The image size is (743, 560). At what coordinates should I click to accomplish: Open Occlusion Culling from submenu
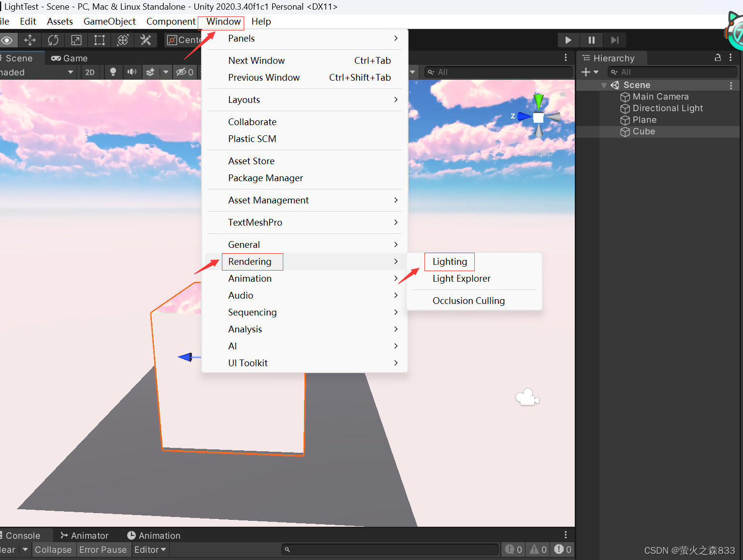pos(474,301)
